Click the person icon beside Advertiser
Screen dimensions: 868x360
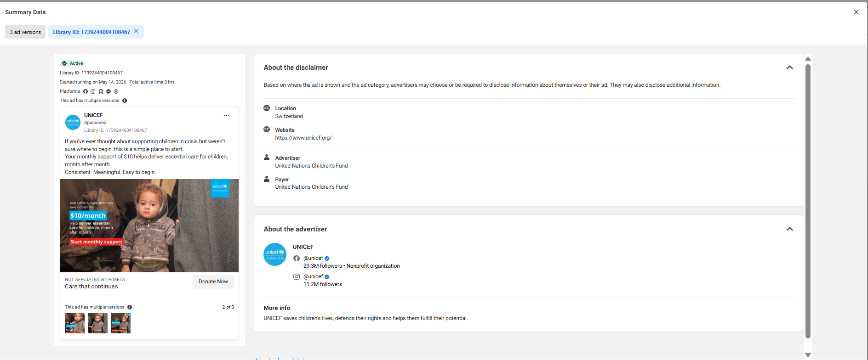tap(267, 157)
